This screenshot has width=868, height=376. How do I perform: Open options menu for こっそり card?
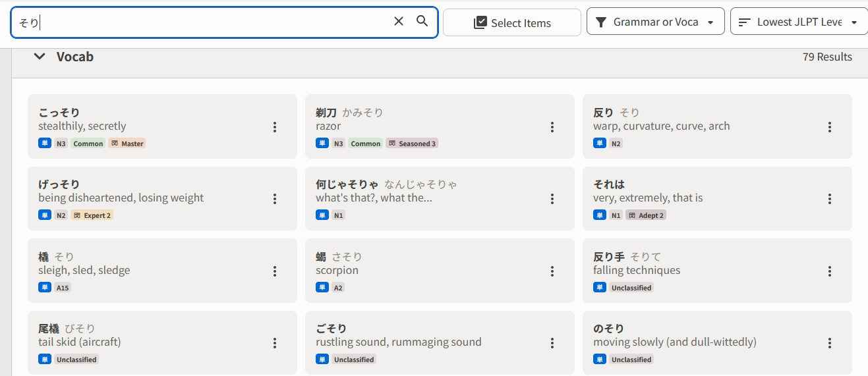pos(275,127)
